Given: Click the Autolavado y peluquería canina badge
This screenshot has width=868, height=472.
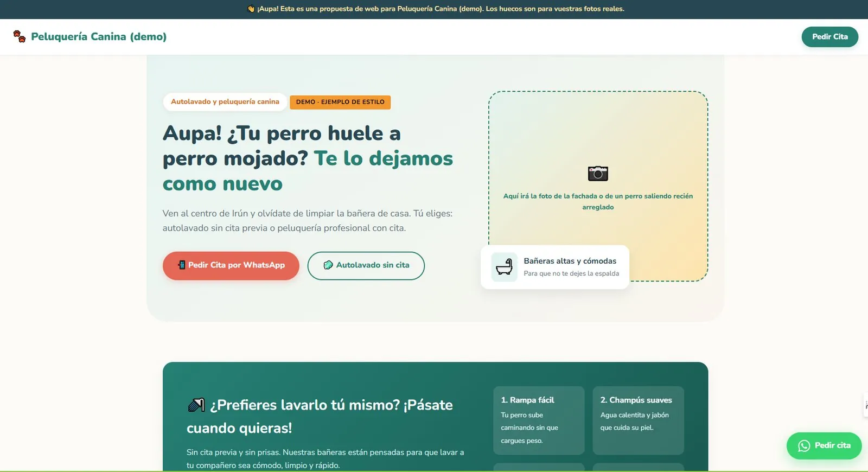Looking at the screenshot, I should coord(225,102).
